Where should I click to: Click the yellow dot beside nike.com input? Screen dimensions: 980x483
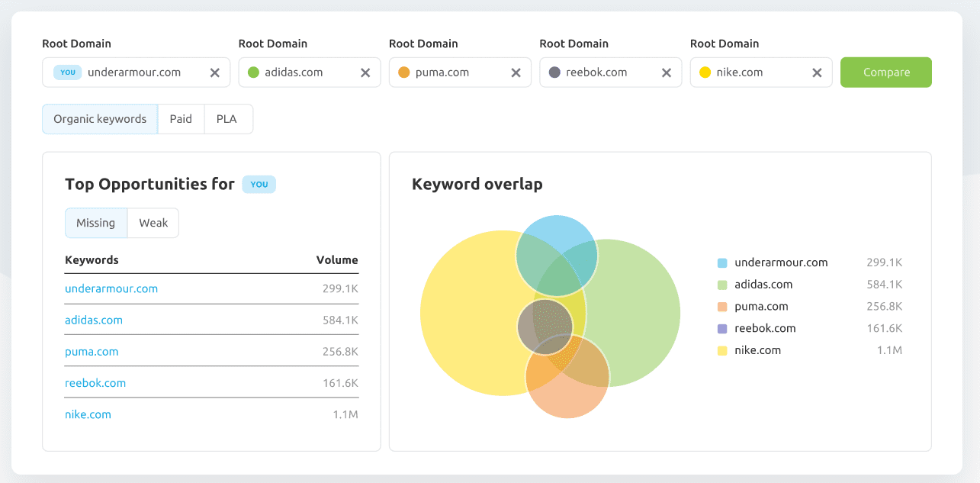coord(705,72)
